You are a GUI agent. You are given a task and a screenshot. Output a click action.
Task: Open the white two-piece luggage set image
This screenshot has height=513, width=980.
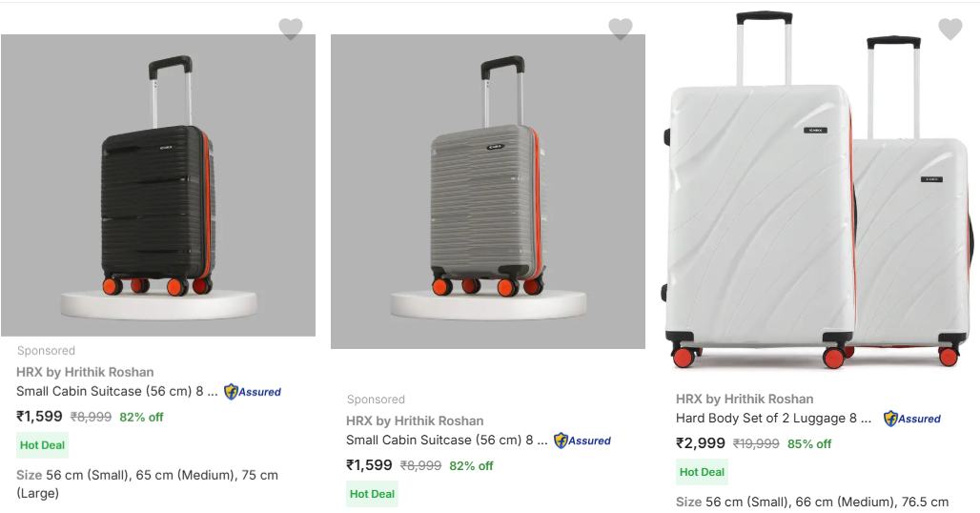820,191
